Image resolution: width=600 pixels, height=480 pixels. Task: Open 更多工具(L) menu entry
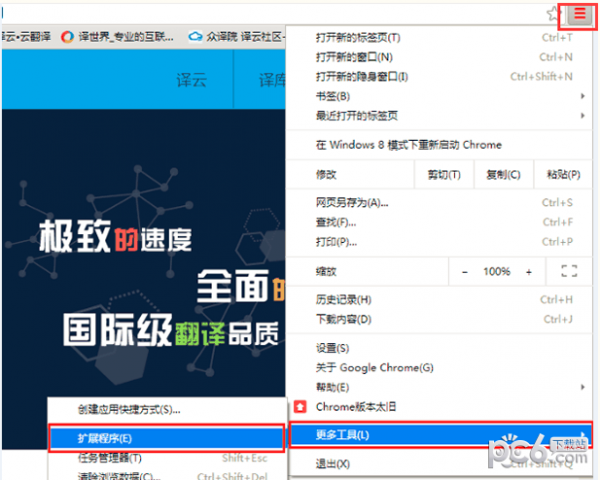[x=440, y=435]
